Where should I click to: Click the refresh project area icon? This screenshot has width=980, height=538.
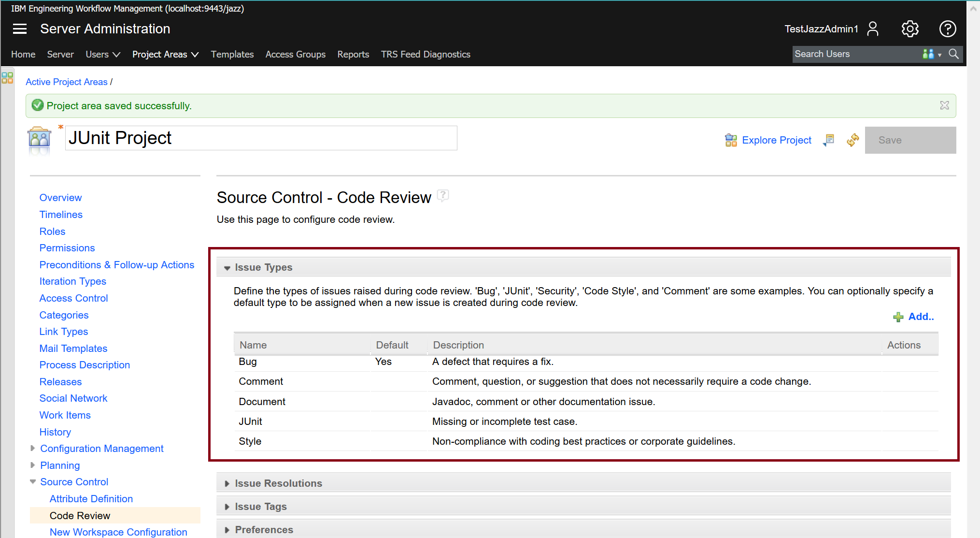(852, 140)
